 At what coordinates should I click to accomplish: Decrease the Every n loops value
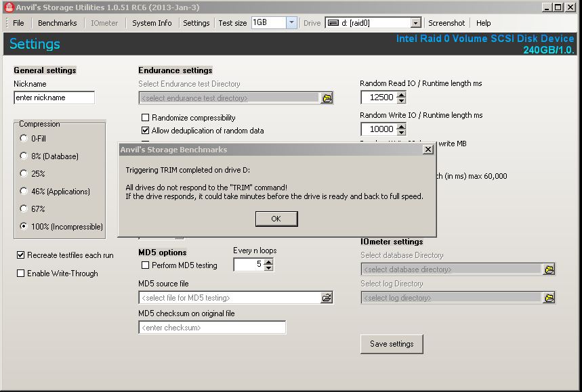pos(268,267)
